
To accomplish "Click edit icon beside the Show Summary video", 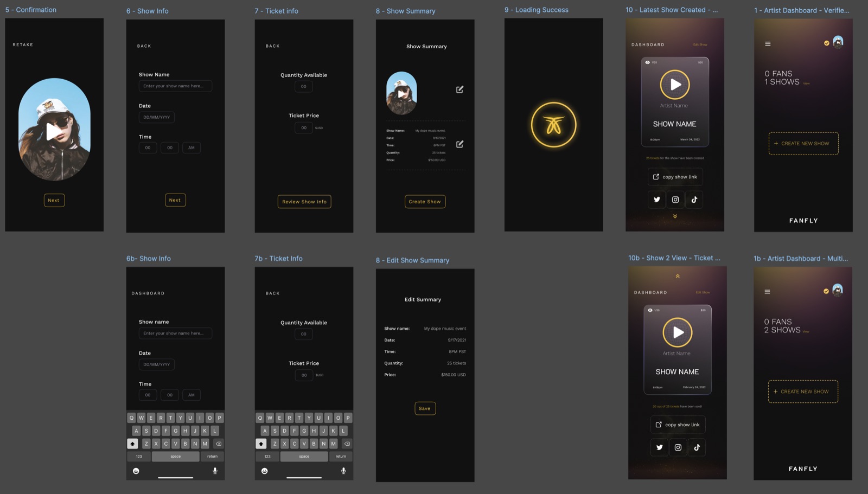I will 459,89.
